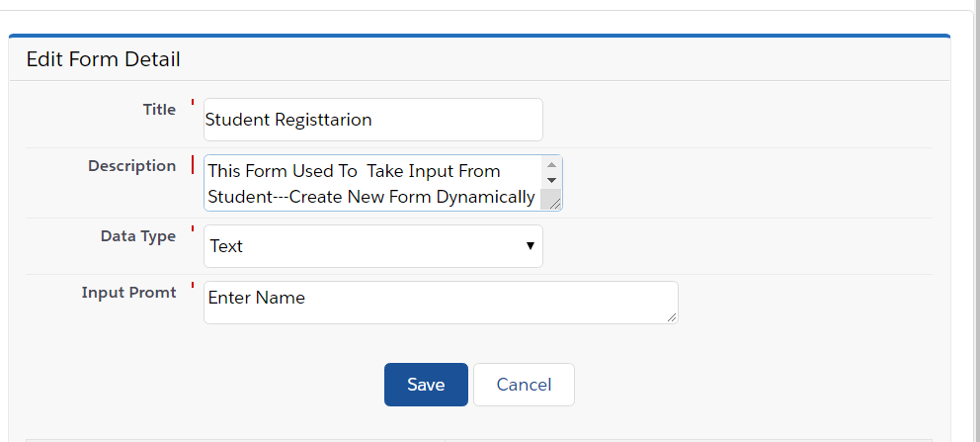Click the Title input field

tap(372, 120)
